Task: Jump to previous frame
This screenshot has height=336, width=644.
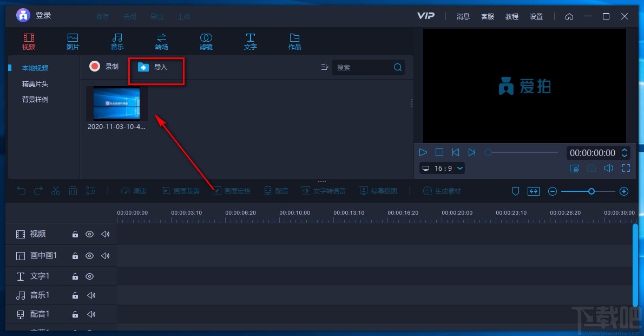Action: point(456,152)
